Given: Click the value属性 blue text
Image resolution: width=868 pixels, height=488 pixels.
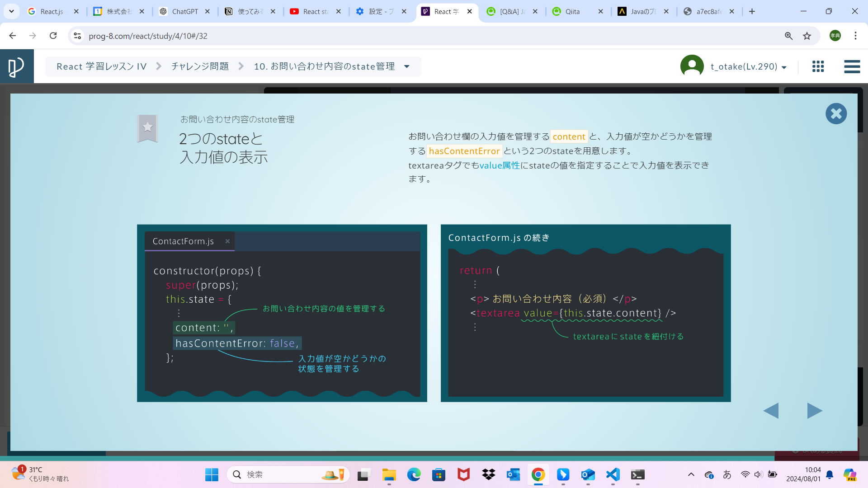Looking at the screenshot, I should 500,165.
